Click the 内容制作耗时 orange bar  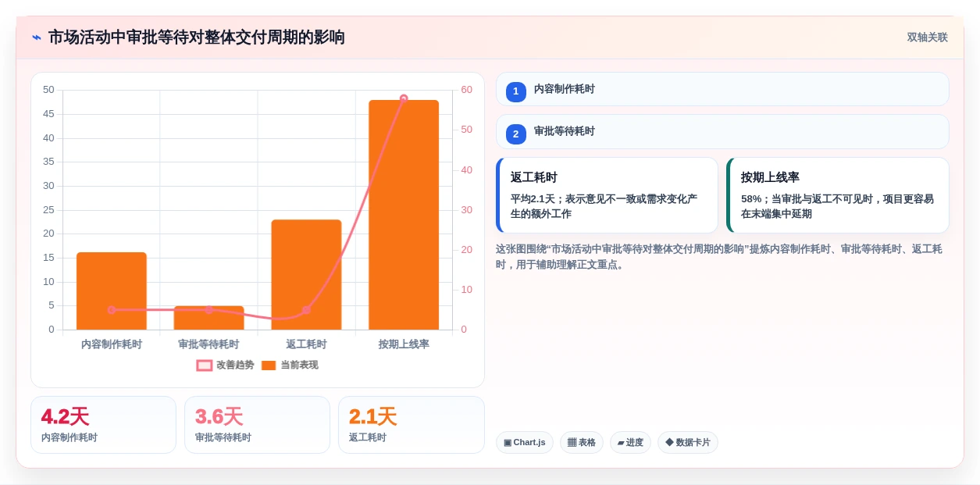(112, 291)
